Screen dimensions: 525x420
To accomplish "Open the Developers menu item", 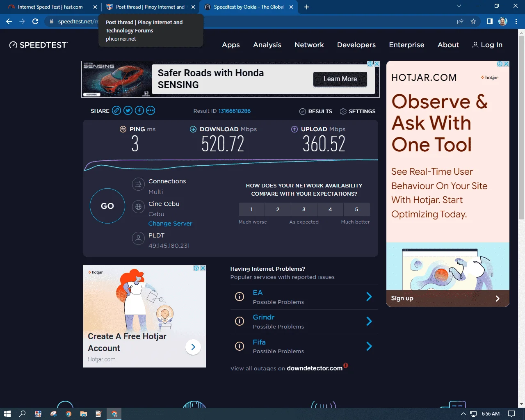I will [x=356, y=45].
